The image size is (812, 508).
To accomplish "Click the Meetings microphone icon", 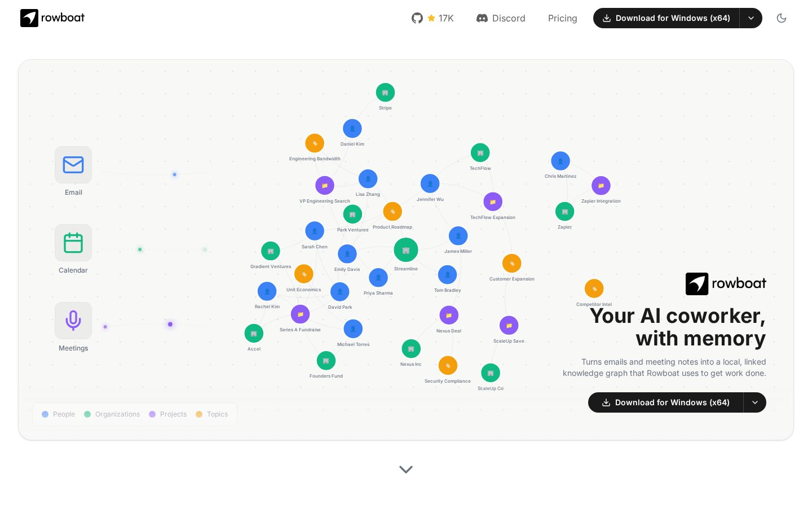I will coord(73,321).
